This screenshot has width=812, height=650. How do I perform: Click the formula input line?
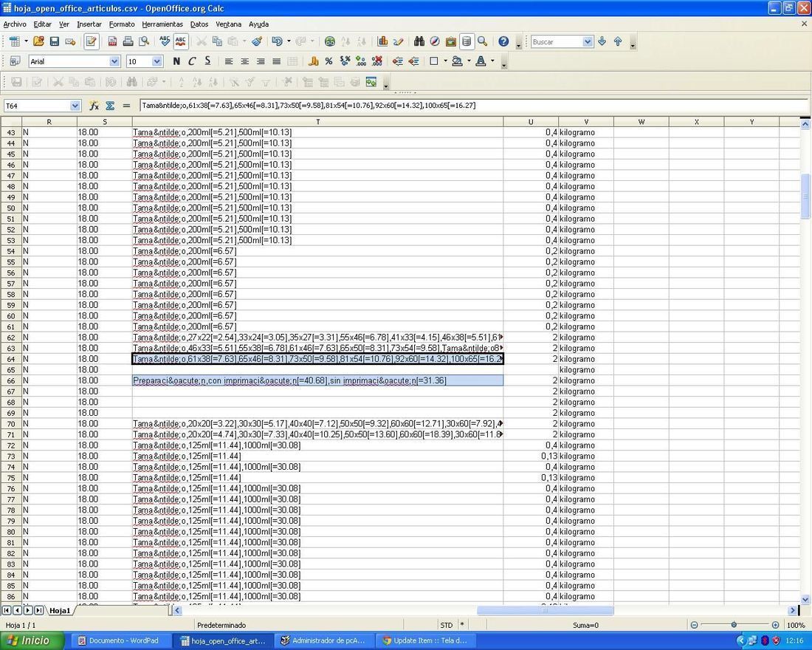coord(473,106)
